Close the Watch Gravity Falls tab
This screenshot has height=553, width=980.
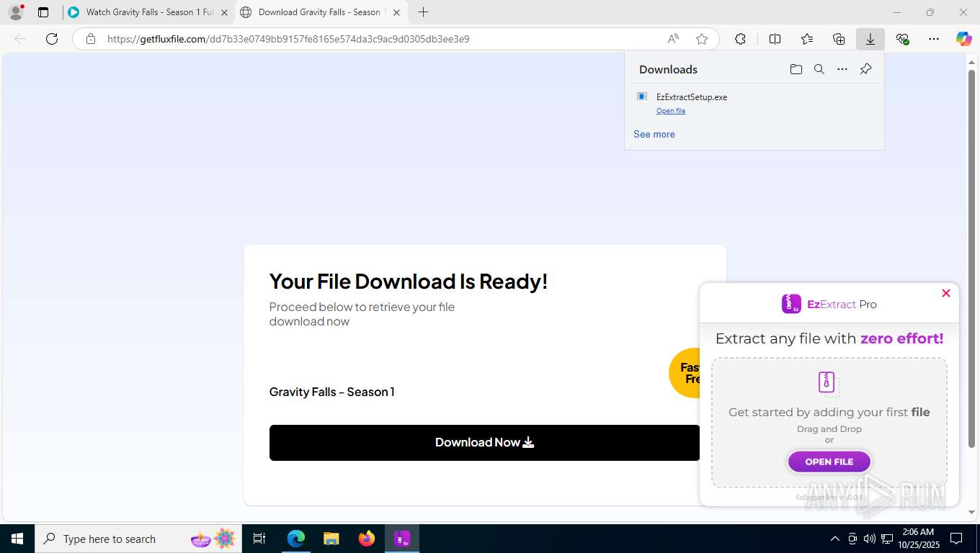tap(224, 12)
